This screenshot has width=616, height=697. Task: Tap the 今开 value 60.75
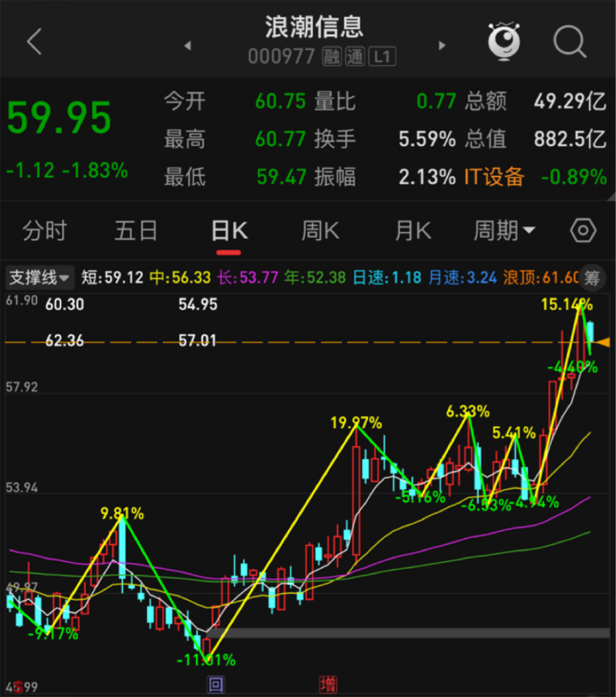coord(280,101)
